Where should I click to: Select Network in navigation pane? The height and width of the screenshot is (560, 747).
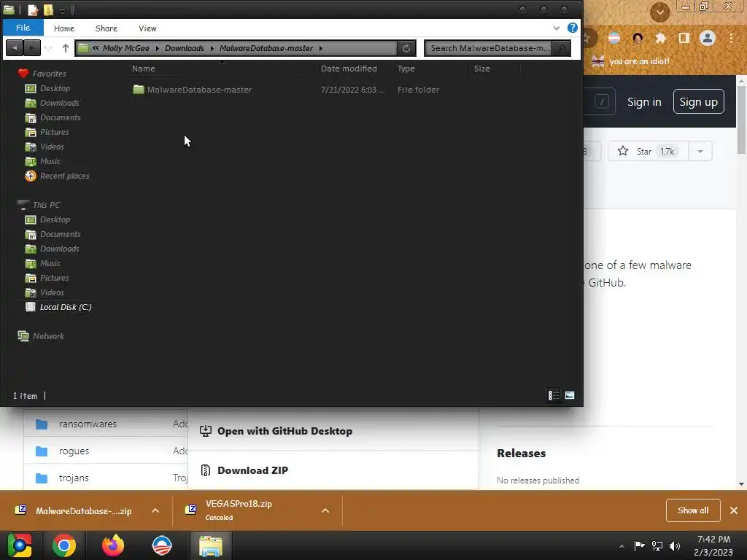pos(48,336)
